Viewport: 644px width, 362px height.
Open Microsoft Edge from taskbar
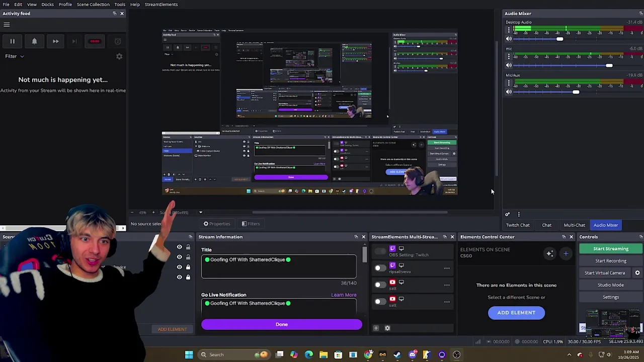309,354
